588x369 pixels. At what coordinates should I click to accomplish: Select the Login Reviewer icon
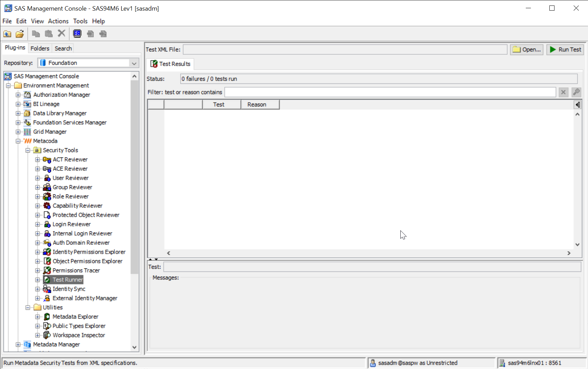tap(47, 224)
